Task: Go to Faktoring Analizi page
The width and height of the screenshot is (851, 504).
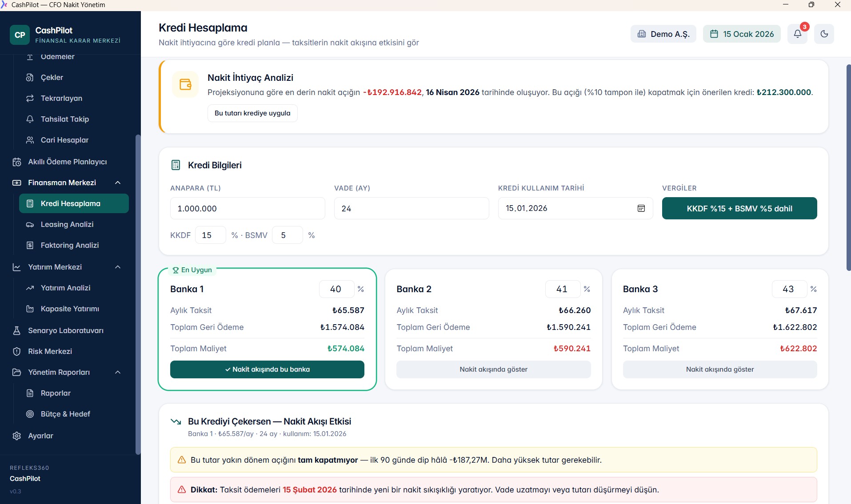Action: pyautogui.click(x=74, y=246)
